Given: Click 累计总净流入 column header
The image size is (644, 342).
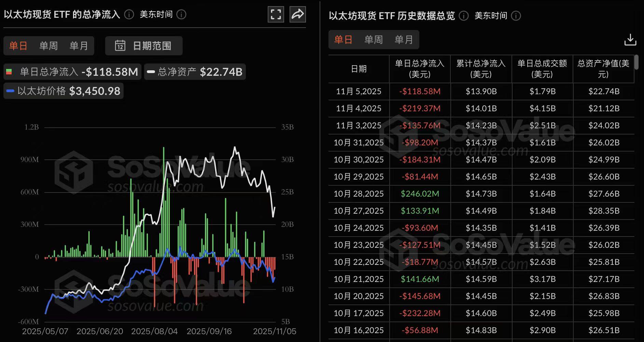Looking at the screenshot, I should (x=481, y=69).
